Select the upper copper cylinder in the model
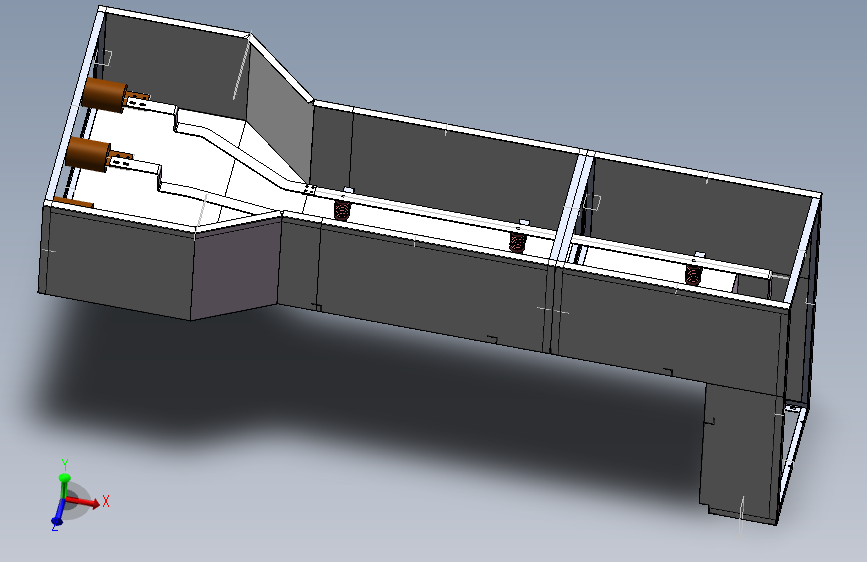867x562 pixels. coord(104,95)
